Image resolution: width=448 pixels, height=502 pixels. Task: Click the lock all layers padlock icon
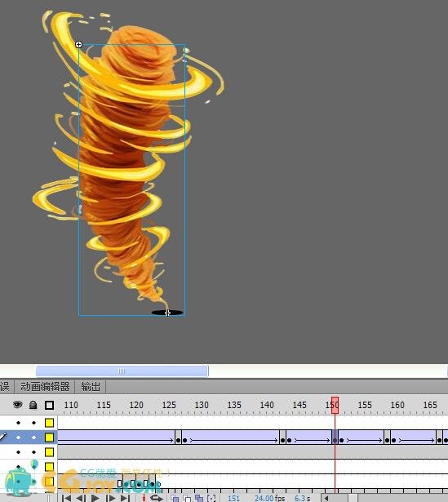33,405
